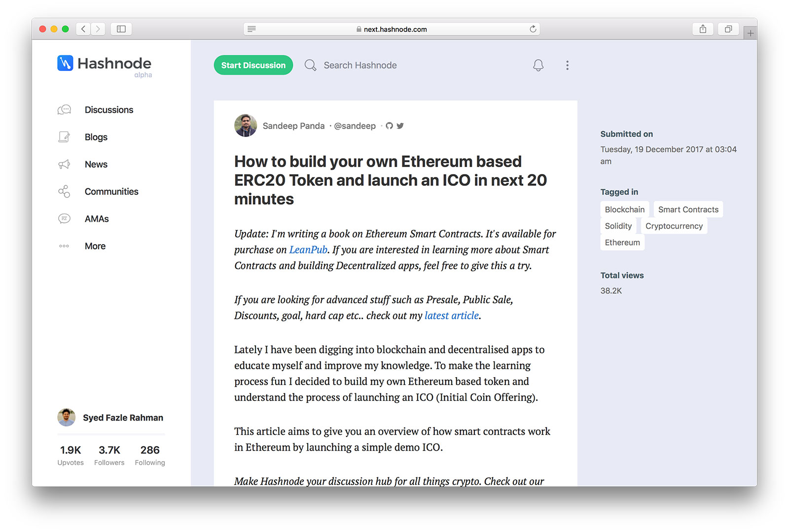Screen dimensions: 789x532
Task: Open Sandeep Panda's Twitter profile icon
Action: point(400,126)
